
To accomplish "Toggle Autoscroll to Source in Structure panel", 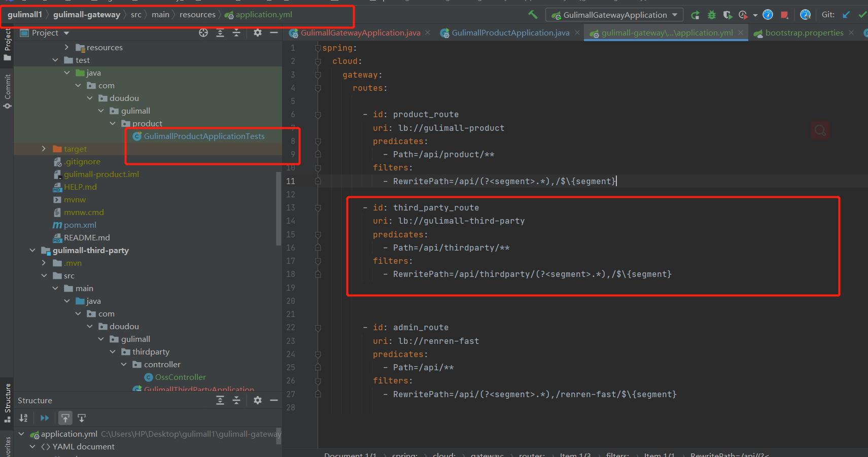I will point(65,418).
